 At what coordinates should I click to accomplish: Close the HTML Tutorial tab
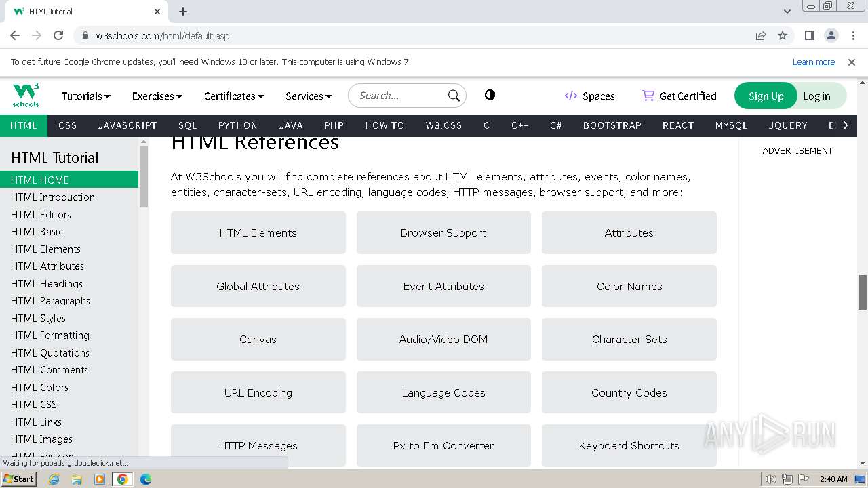click(x=157, y=11)
